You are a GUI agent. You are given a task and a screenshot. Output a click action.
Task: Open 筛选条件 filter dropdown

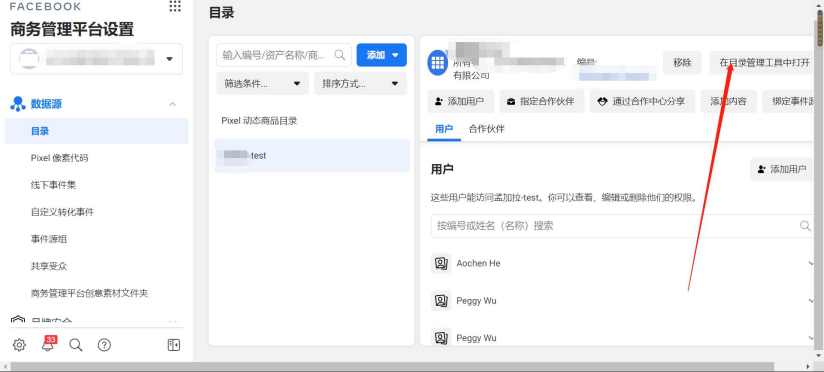263,84
